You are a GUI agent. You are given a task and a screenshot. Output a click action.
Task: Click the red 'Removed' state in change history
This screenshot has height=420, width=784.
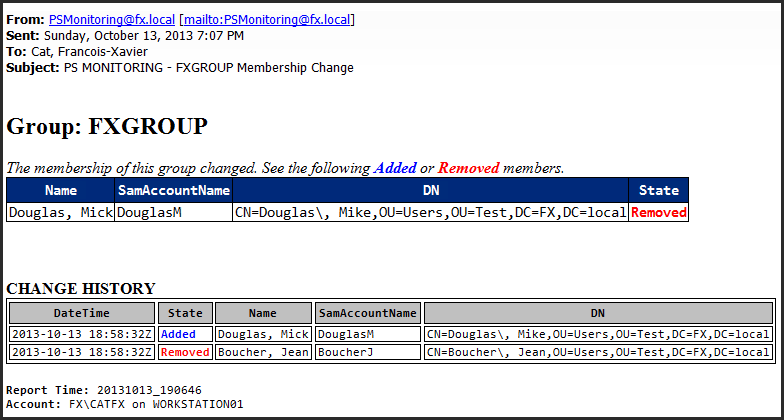186,352
